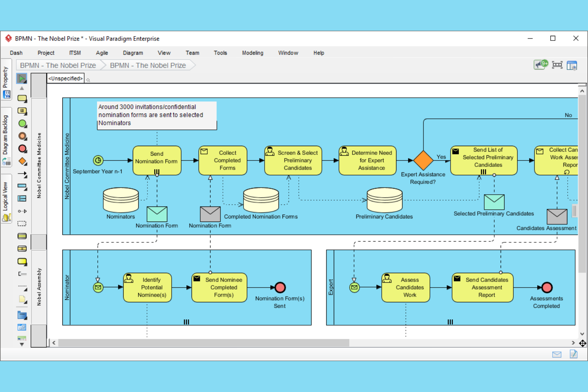Select the red End Event tool
The image size is (588, 392).
22,149
